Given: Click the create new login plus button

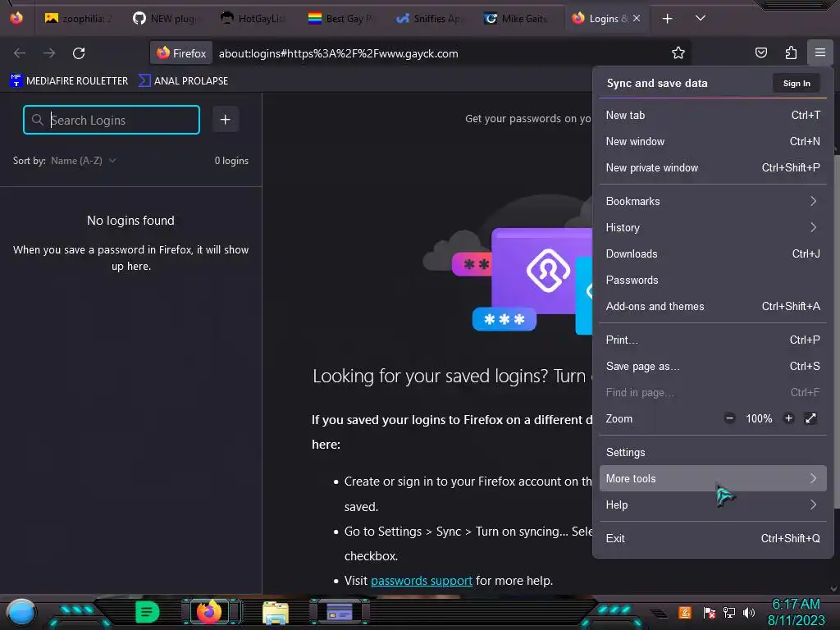Looking at the screenshot, I should point(226,120).
